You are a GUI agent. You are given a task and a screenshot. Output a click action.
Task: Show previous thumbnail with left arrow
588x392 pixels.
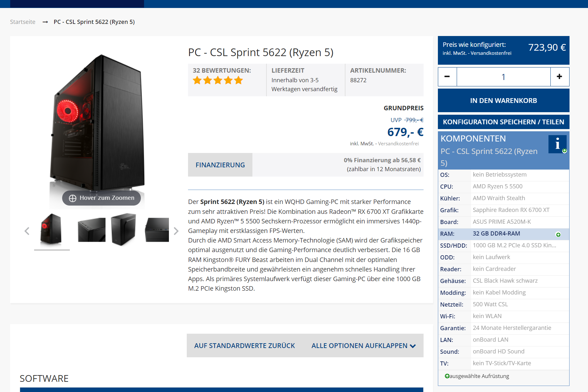pos(27,231)
